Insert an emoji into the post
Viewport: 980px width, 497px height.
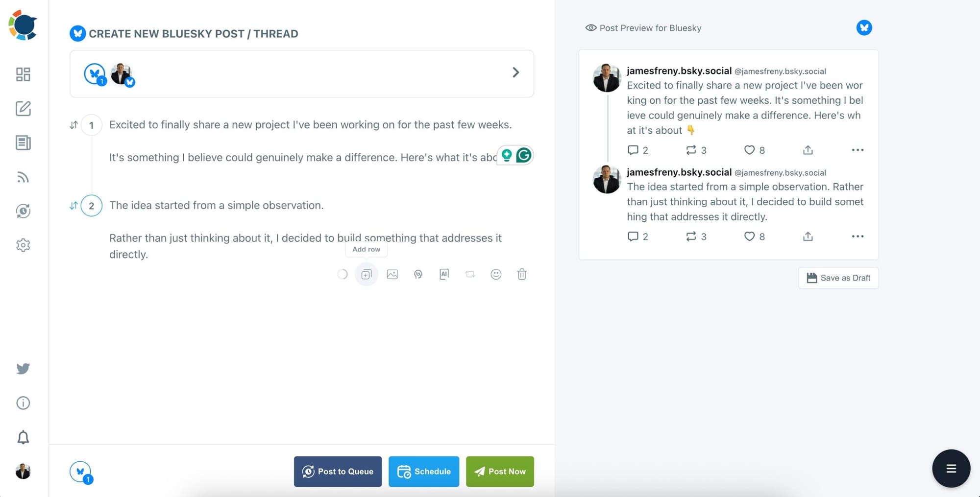coord(496,274)
